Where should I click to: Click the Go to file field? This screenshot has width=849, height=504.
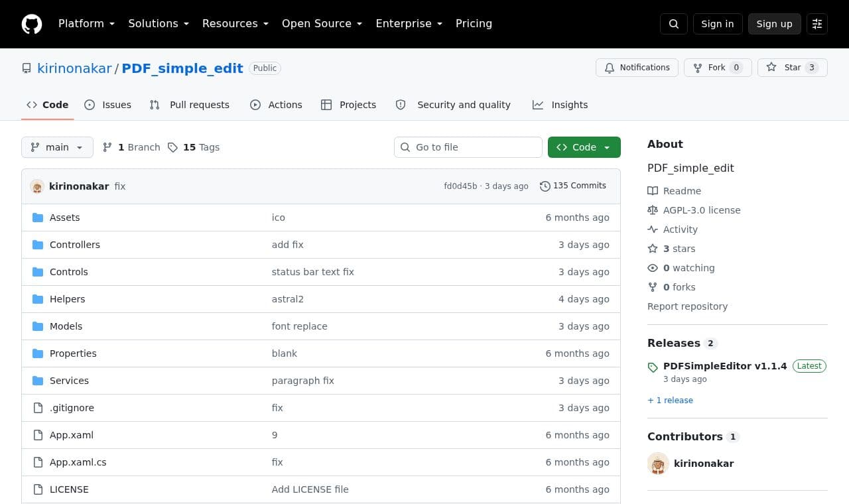pyautogui.click(x=468, y=147)
